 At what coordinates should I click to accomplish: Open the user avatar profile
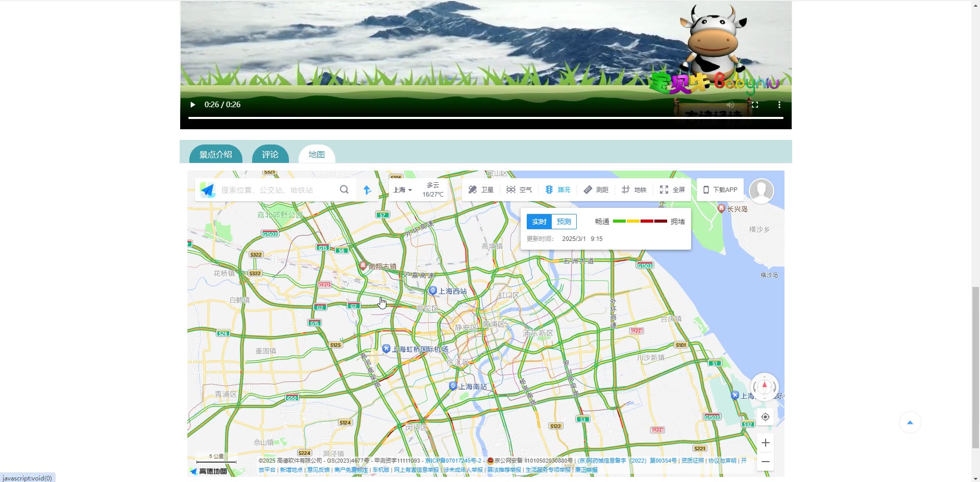tap(762, 190)
